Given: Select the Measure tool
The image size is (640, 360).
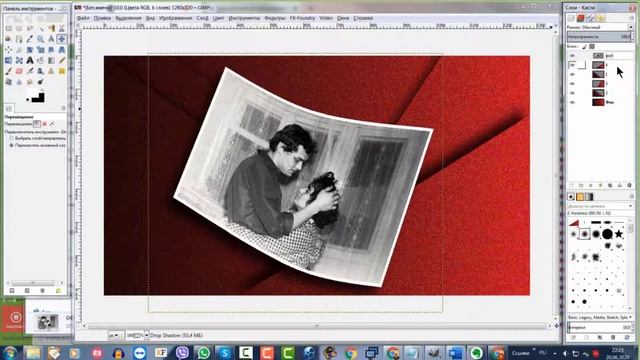Looking at the screenshot, I should 51,39.
